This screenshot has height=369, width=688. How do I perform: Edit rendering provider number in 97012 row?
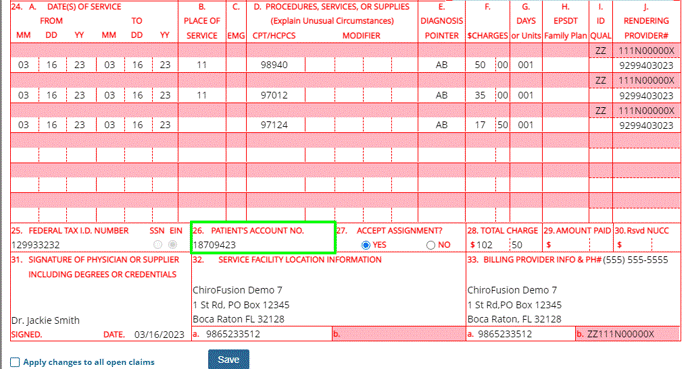click(646, 96)
